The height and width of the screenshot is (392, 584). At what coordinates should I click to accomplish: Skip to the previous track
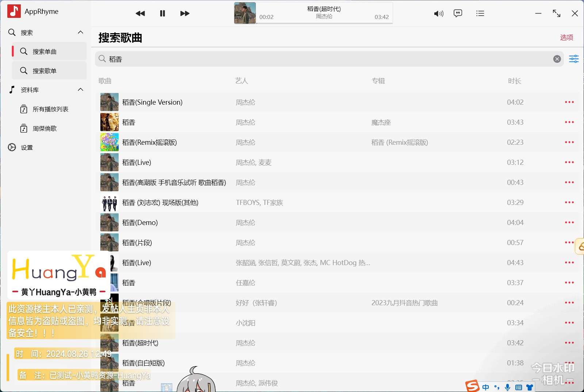[140, 13]
